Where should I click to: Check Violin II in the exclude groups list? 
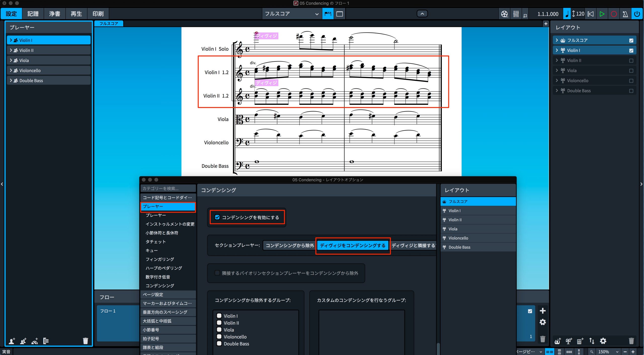[219, 323]
